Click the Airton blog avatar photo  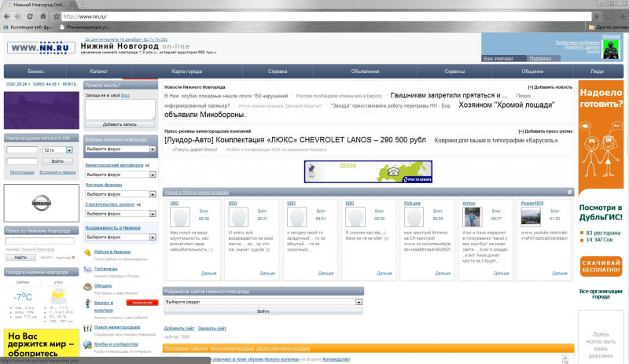[x=473, y=217]
